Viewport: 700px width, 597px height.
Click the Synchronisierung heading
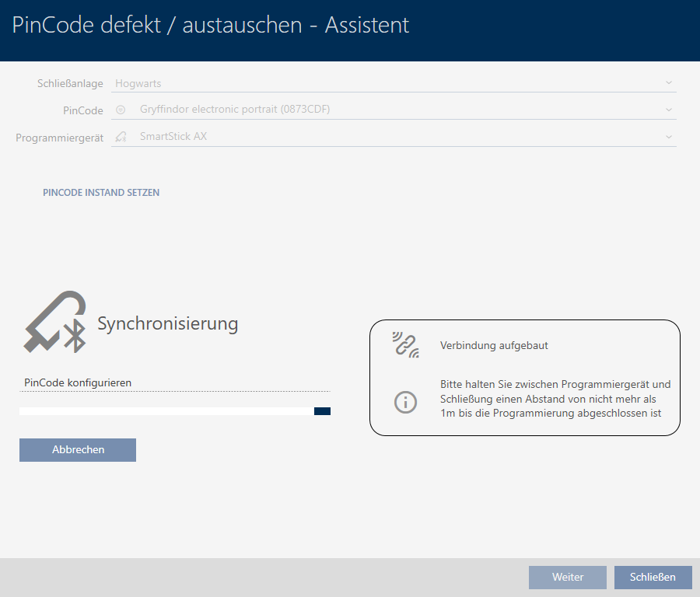pyautogui.click(x=167, y=323)
